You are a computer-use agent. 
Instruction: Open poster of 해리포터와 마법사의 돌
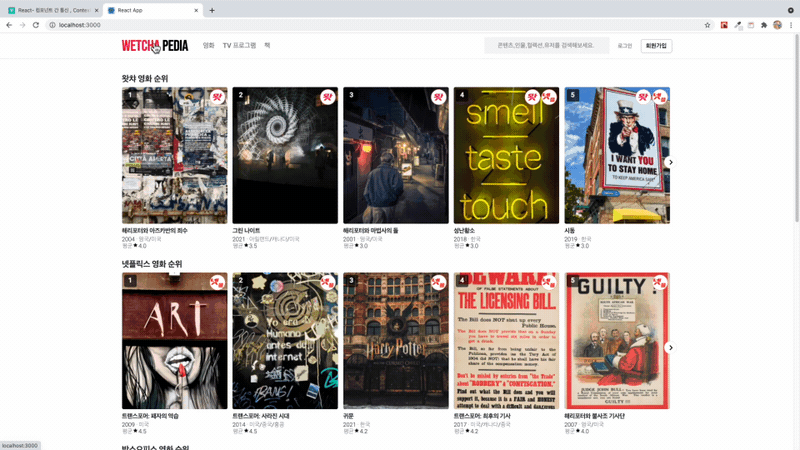point(396,155)
